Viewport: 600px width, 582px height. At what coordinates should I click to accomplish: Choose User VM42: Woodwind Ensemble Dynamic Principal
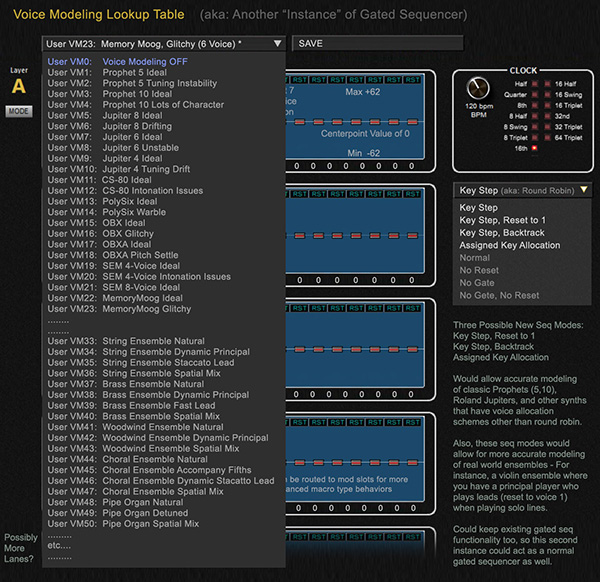pos(158,437)
